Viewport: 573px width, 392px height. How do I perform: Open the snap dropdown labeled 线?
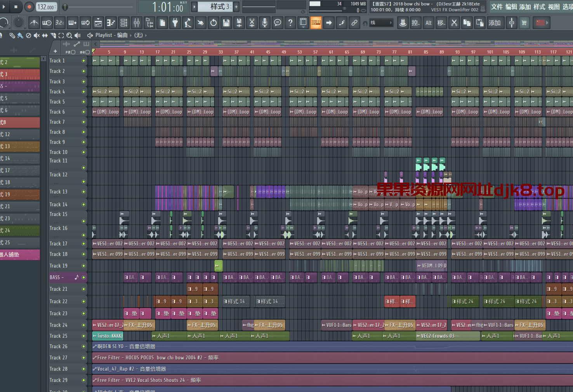tap(381, 23)
